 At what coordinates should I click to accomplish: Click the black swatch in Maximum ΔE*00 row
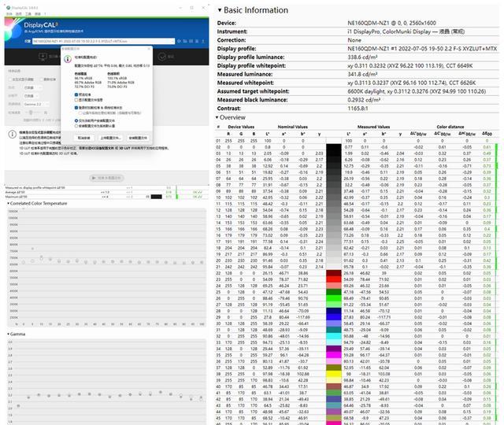pyautogui.click(x=156, y=197)
